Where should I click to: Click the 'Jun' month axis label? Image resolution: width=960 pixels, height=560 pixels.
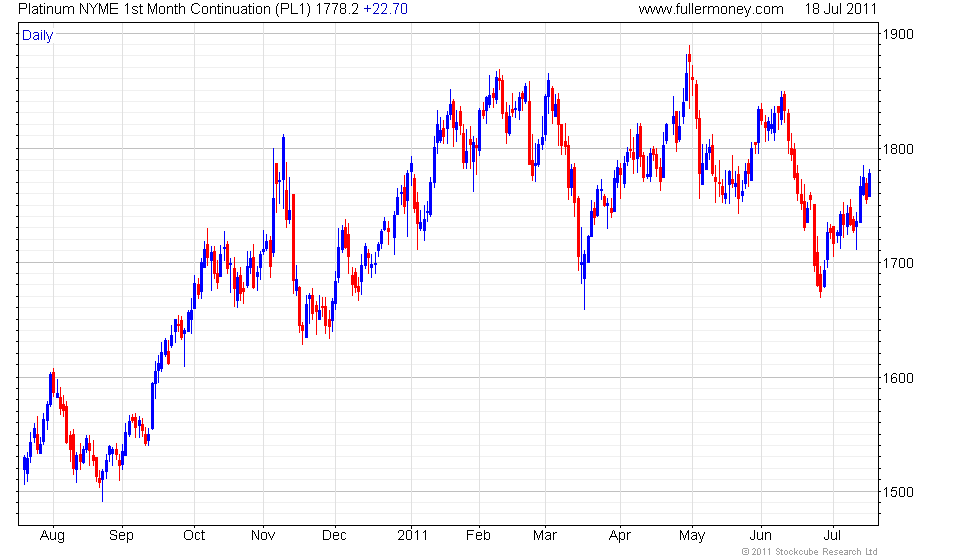[x=760, y=535]
